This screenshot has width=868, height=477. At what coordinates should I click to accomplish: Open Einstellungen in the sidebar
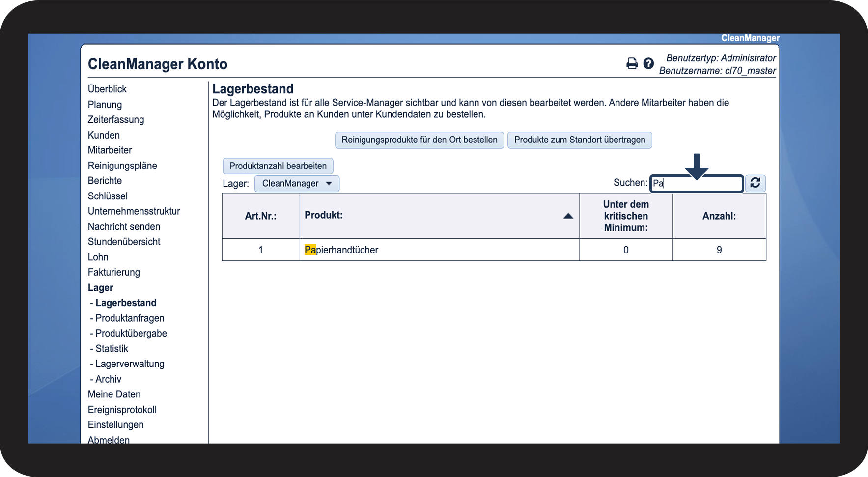115,425
